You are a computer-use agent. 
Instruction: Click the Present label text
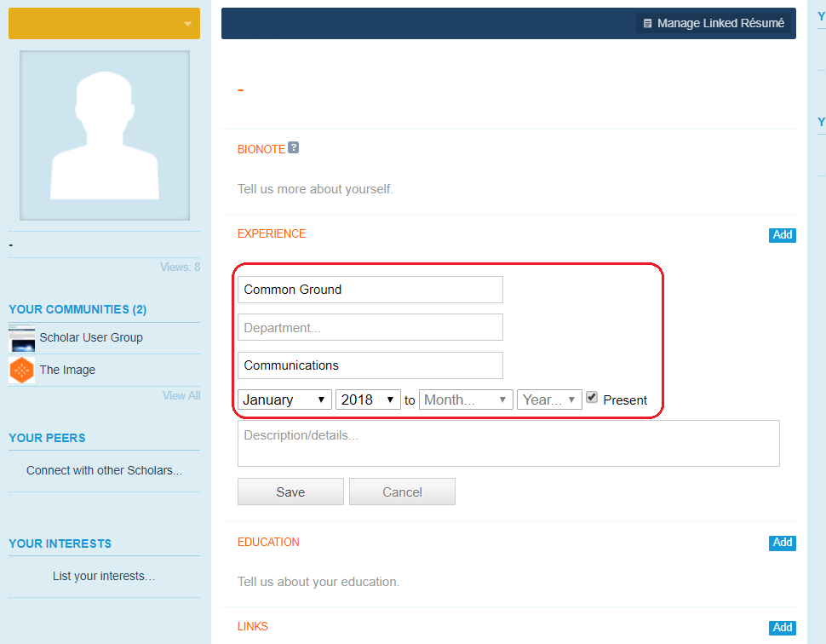tap(625, 400)
